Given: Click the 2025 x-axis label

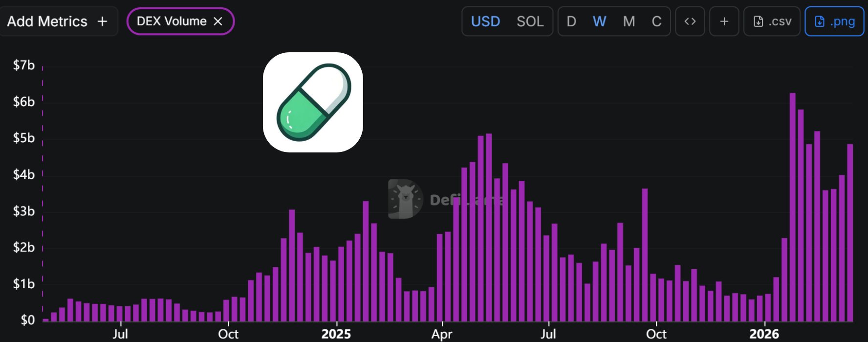Looking at the screenshot, I should 336,334.
